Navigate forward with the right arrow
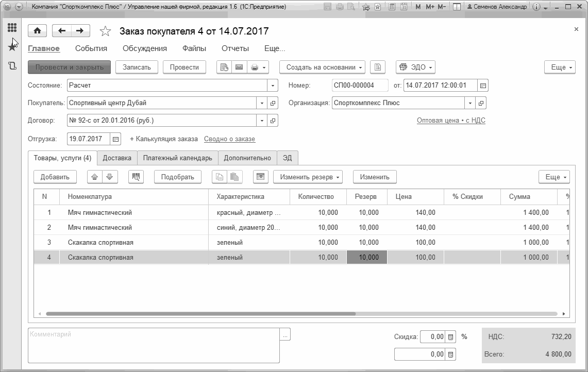 coord(80,31)
